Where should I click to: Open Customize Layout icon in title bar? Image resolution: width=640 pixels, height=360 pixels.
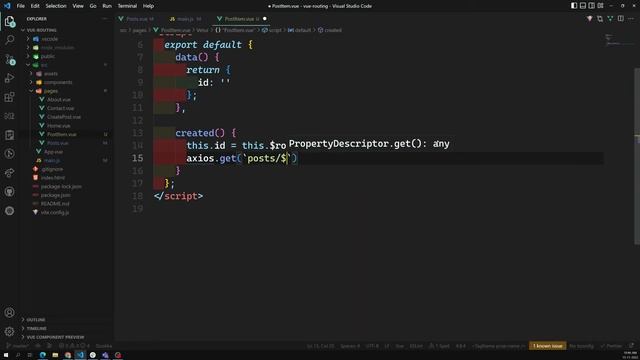point(600,6)
